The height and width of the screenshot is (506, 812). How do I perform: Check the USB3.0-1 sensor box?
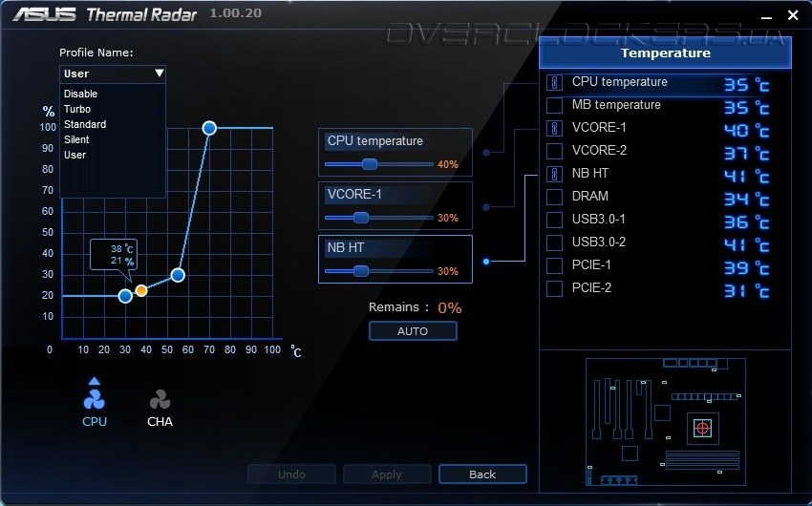coord(554,220)
